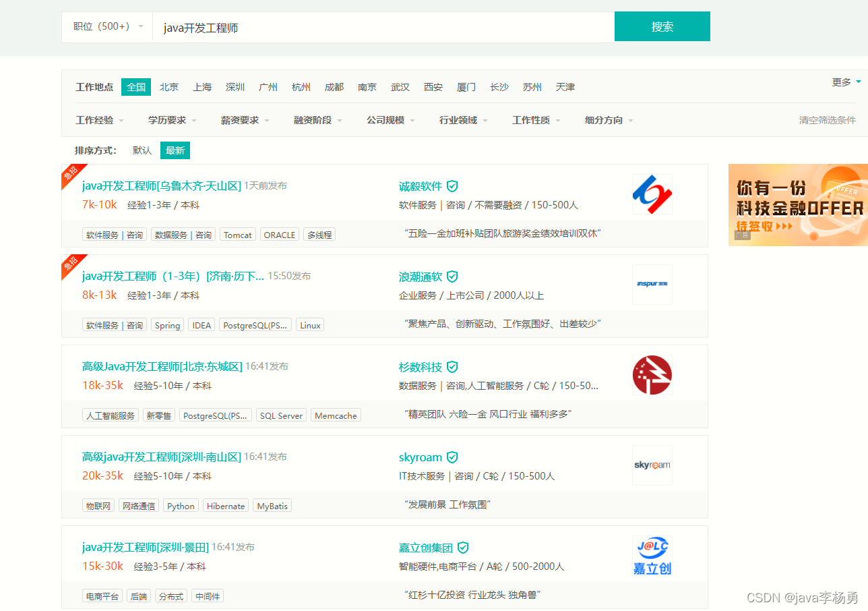
Task: Select 西安 city filter
Action: tap(433, 87)
